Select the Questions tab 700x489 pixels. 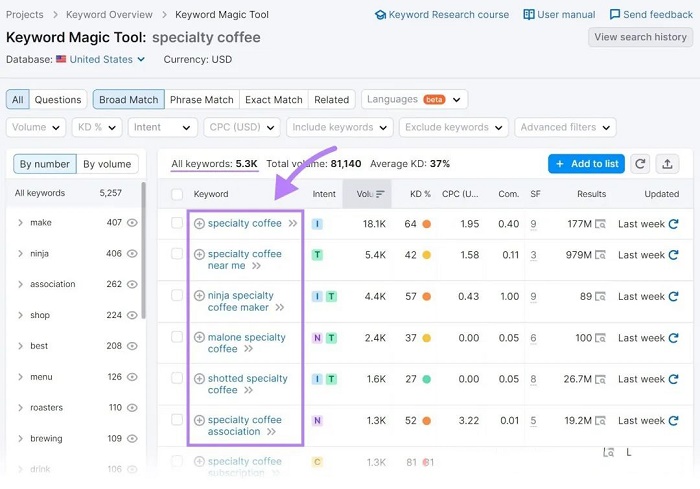[58, 100]
